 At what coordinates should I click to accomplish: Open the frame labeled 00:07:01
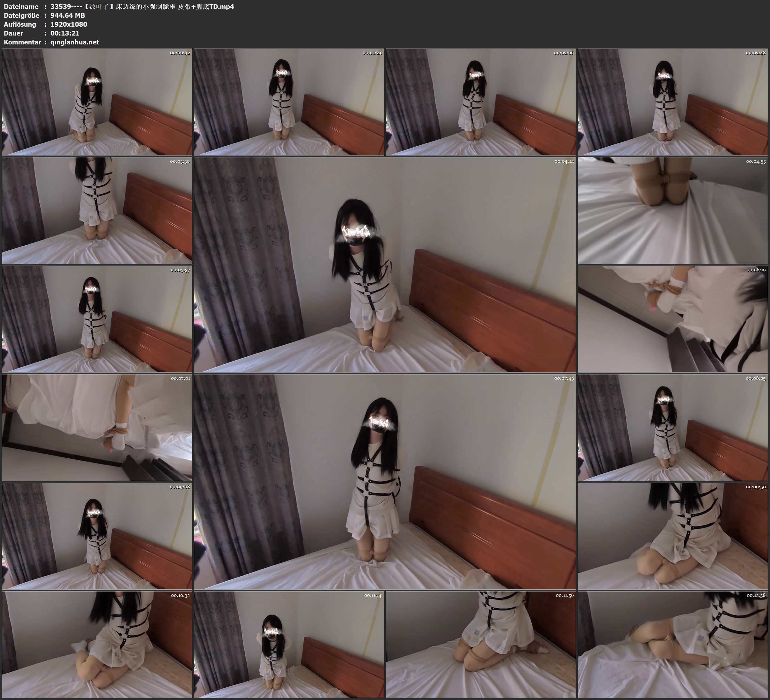tap(97, 427)
